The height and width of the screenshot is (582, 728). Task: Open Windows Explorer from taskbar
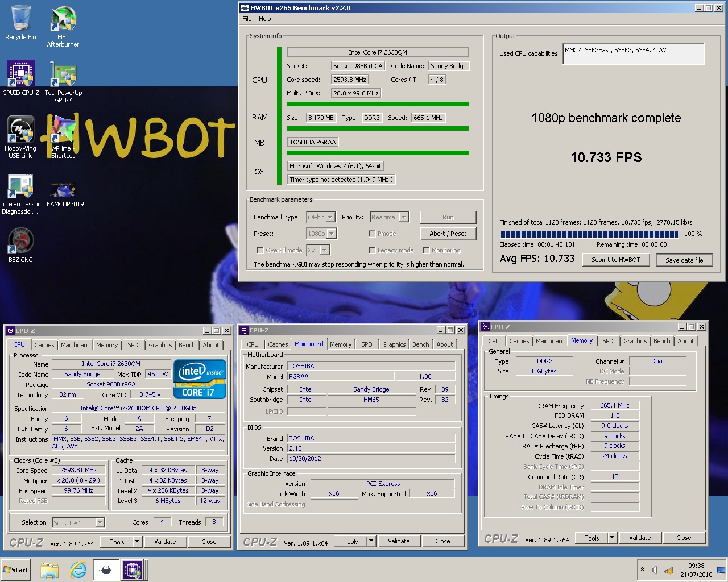coord(49,570)
